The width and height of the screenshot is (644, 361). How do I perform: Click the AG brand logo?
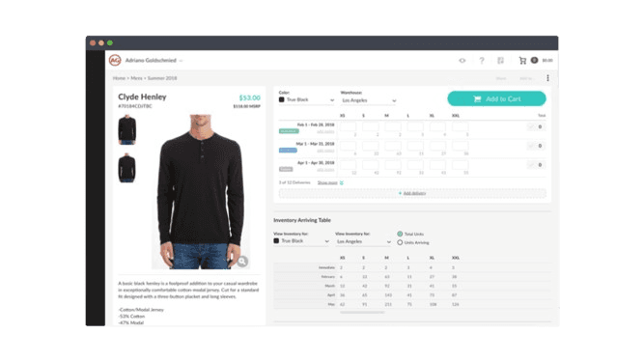115,61
